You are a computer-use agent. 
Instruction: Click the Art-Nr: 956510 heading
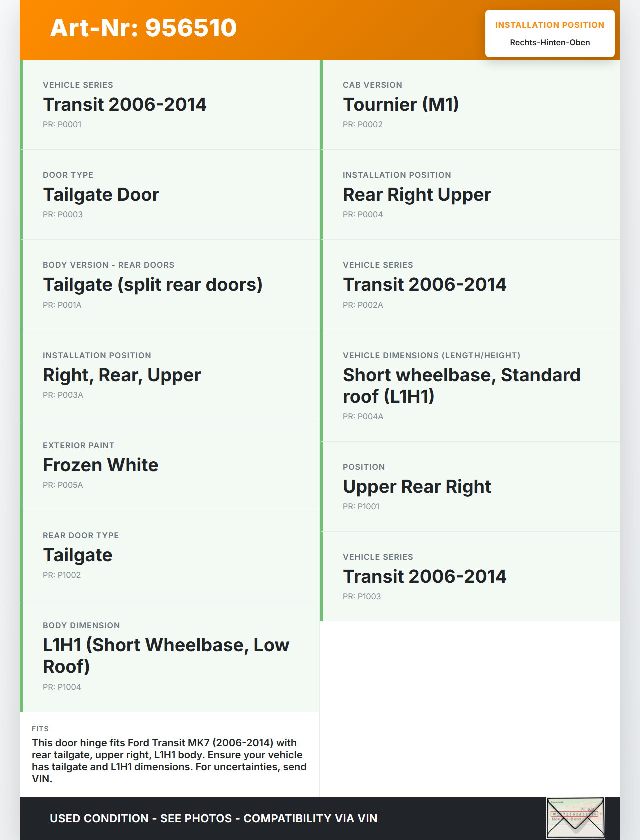click(143, 28)
